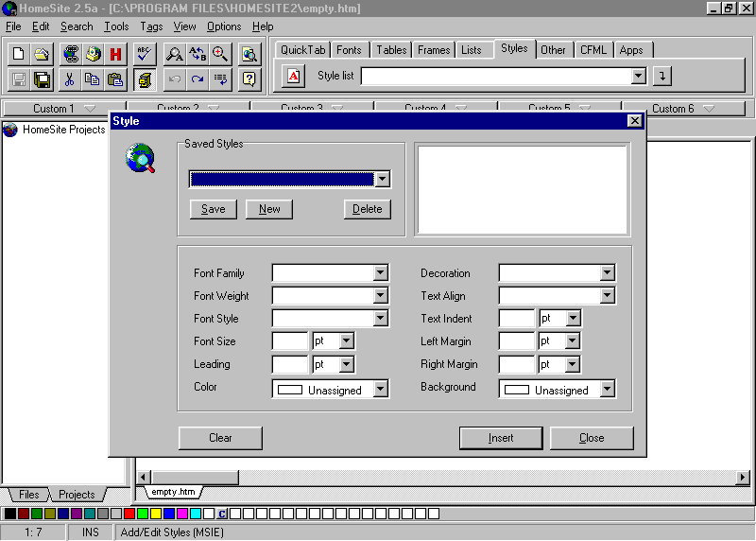Open the File menu
756x541 pixels.
pyautogui.click(x=13, y=26)
